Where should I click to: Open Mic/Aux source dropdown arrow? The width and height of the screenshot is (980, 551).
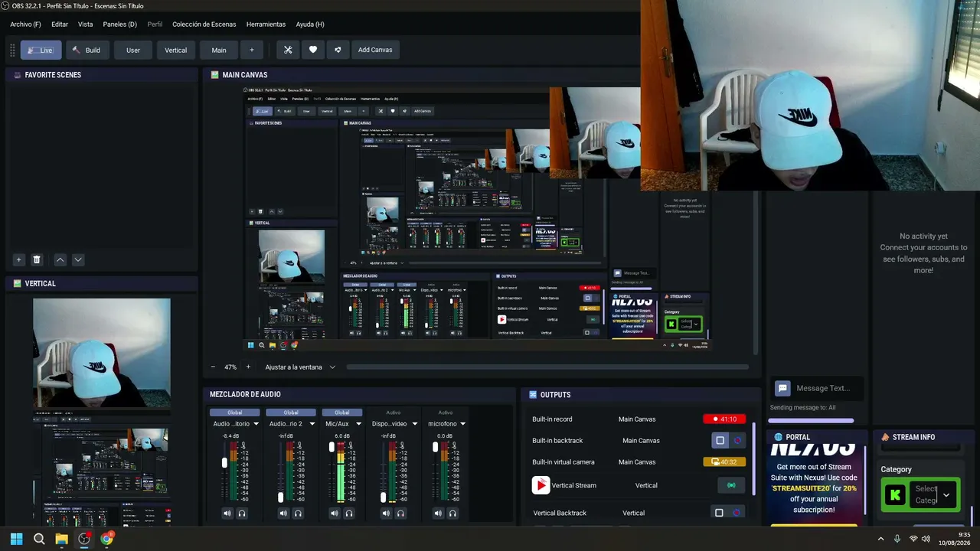point(358,424)
